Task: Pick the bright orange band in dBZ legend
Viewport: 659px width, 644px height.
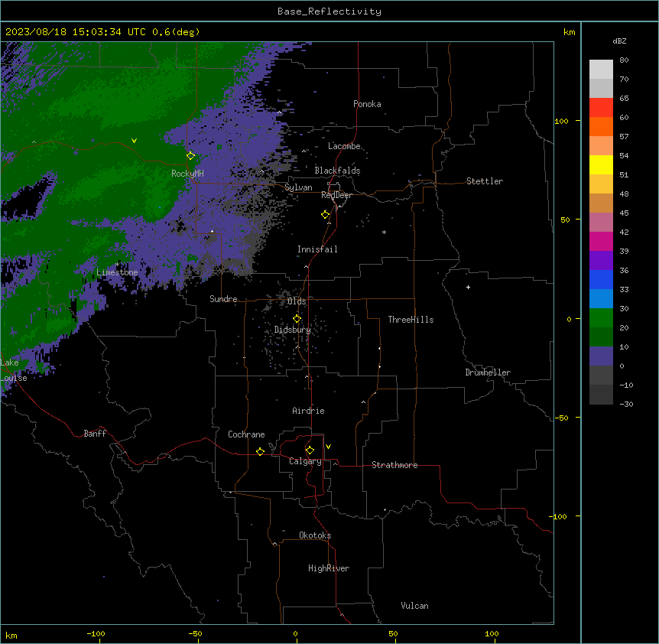Action: (601, 126)
